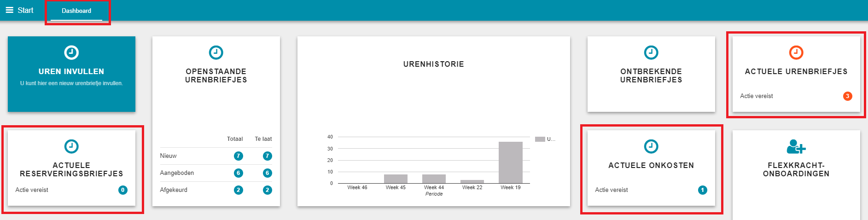The height and width of the screenshot is (220, 868).
Task: Click clock icon above Openstaande urenbriefjes
Action: pyautogui.click(x=216, y=52)
